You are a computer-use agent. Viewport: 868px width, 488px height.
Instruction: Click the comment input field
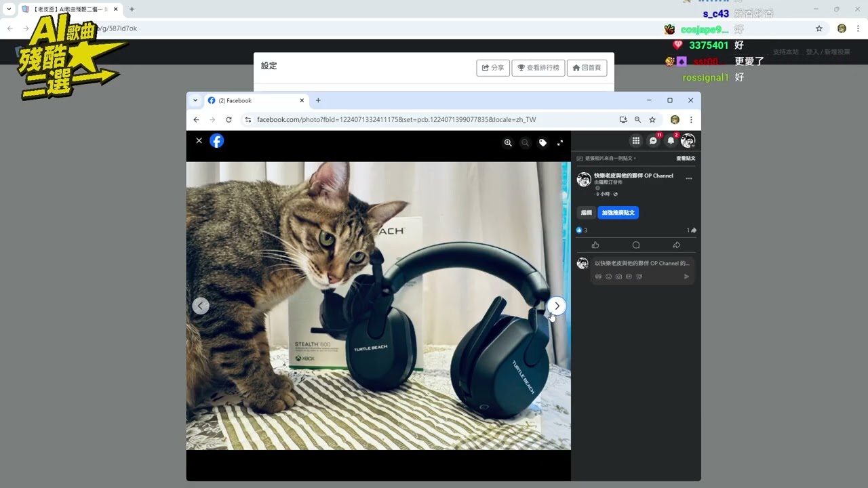[642, 263]
